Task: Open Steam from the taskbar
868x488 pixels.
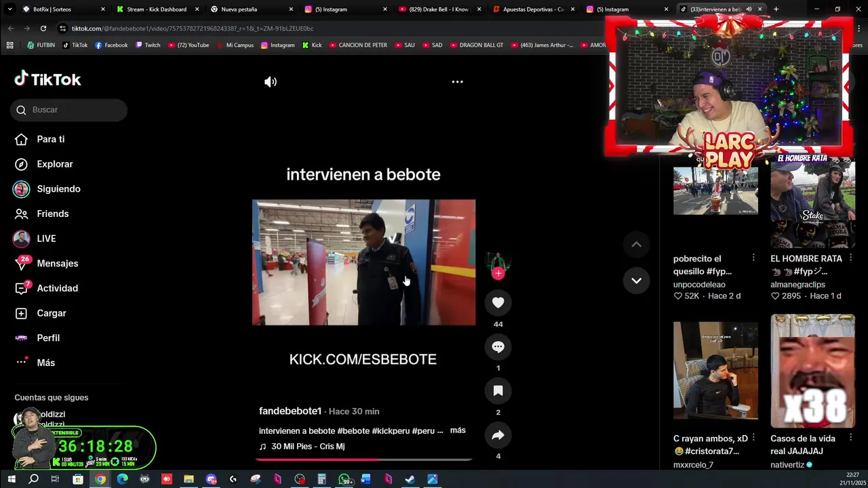Action: pyautogui.click(x=410, y=479)
